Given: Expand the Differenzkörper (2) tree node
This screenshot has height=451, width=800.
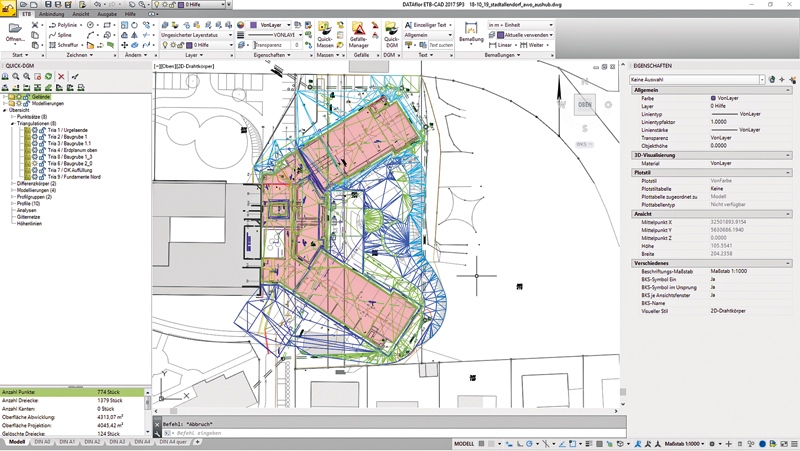Looking at the screenshot, I should click(13, 184).
